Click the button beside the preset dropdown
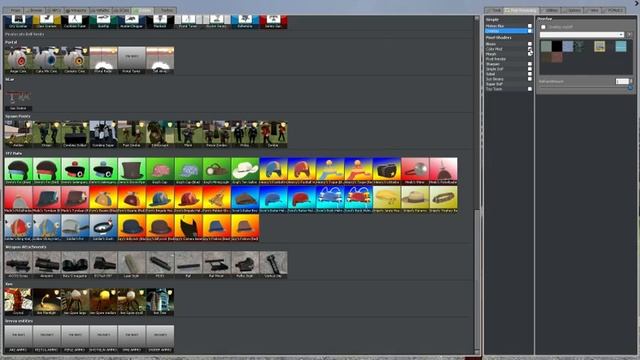This screenshot has width=640, height=360. click(629, 35)
